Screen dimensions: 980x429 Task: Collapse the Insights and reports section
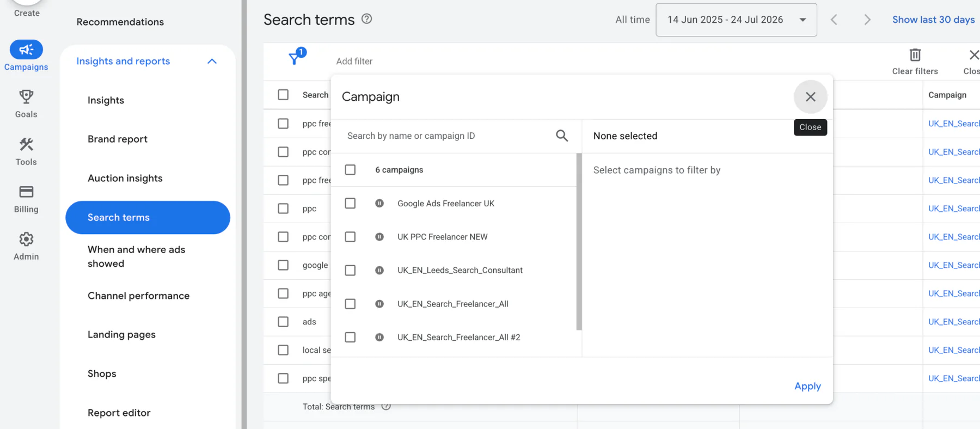[212, 61]
